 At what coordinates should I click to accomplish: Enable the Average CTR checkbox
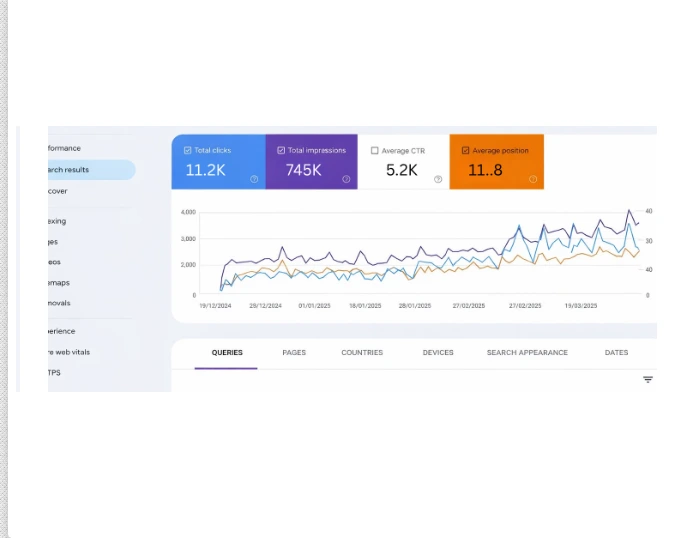(x=375, y=151)
